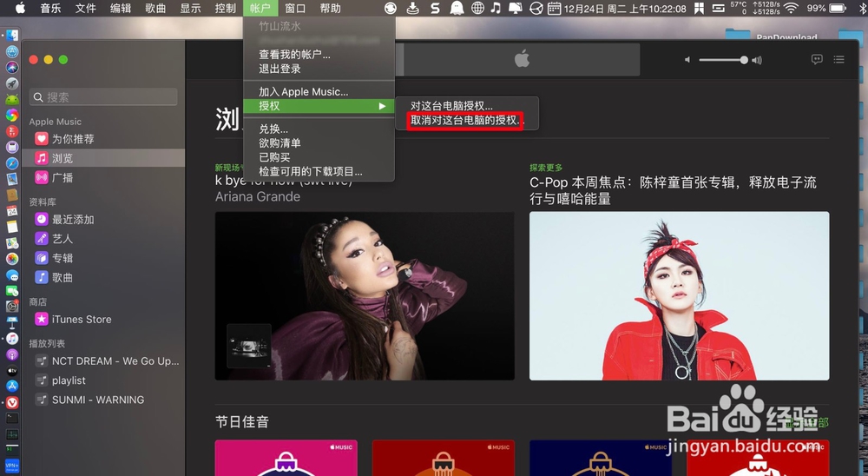Open the 帐户 menu
Screen dimensions: 868x476
tap(260, 9)
